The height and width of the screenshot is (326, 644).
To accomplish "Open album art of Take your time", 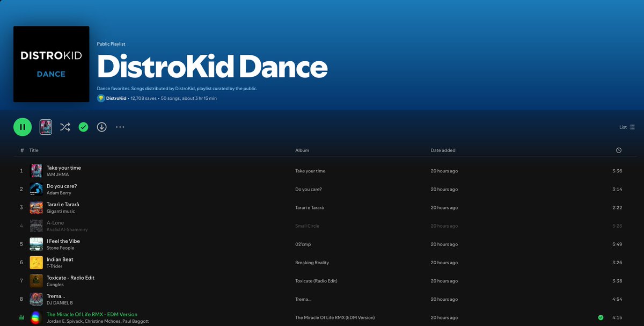I will coord(36,171).
